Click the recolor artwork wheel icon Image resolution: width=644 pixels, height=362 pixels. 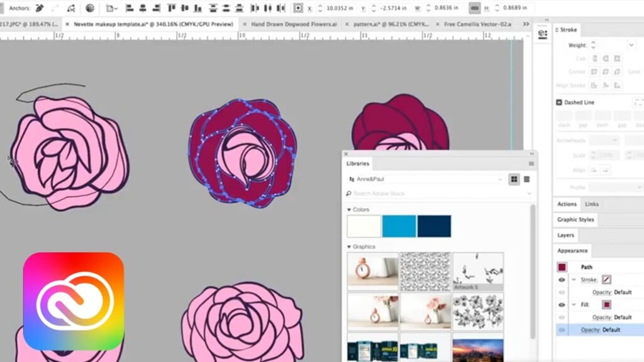click(x=90, y=8)
